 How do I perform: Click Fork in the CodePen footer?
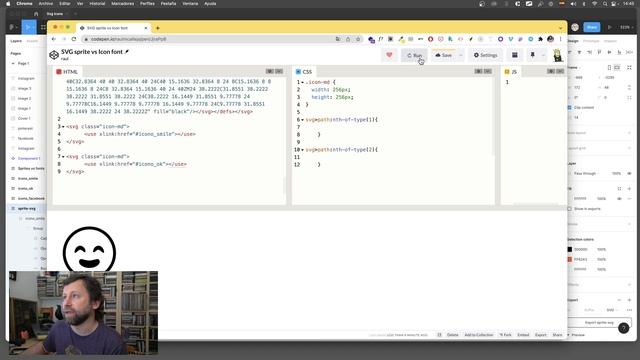tap(506, 335)
